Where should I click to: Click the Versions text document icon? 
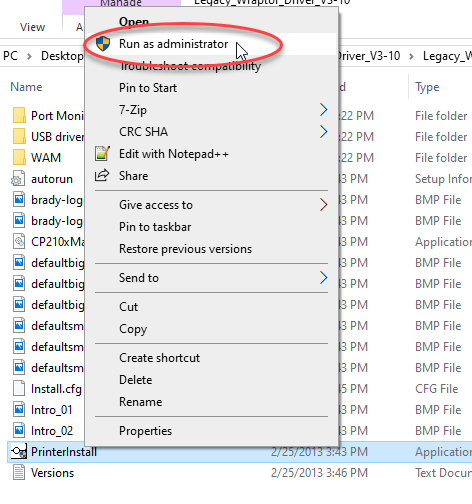[19, 473]
